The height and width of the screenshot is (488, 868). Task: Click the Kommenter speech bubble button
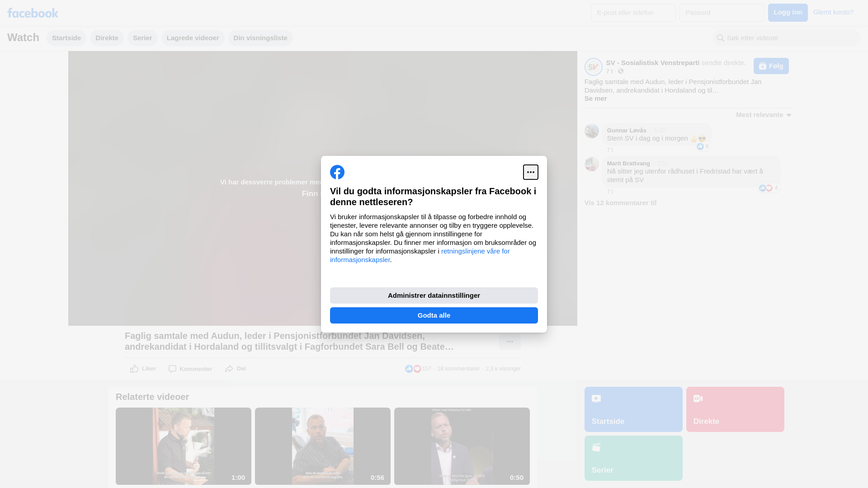pyautogui.click(x=190, y=369)
